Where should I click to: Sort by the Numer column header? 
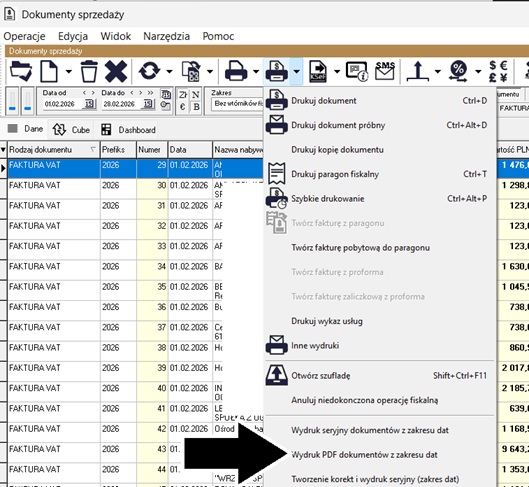(152, 149)
